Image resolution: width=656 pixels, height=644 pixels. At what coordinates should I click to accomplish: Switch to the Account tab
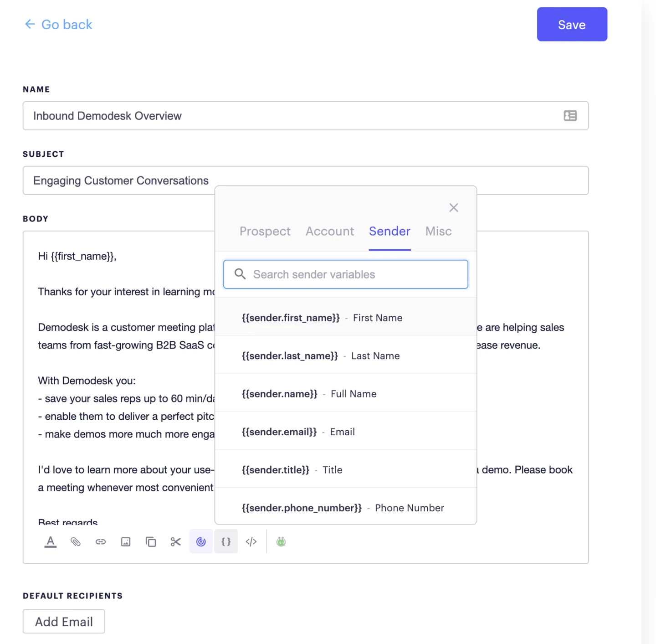coord(330,231)
